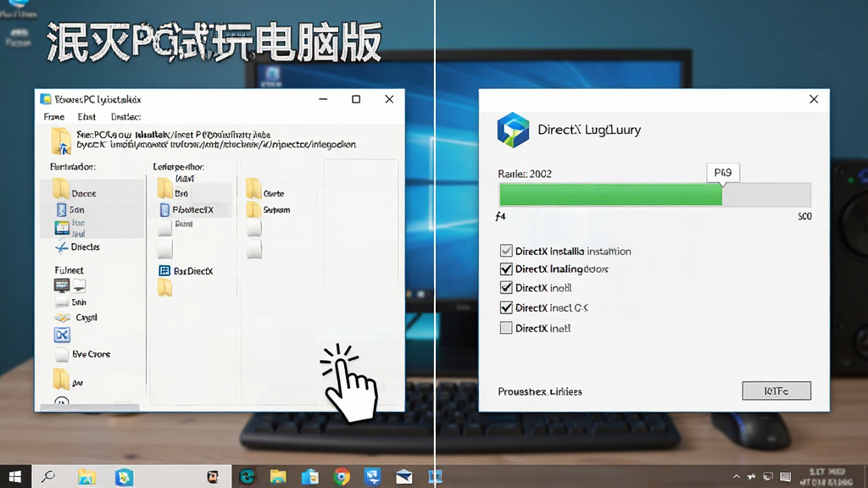Click the taskbar clock

(826, 477)
